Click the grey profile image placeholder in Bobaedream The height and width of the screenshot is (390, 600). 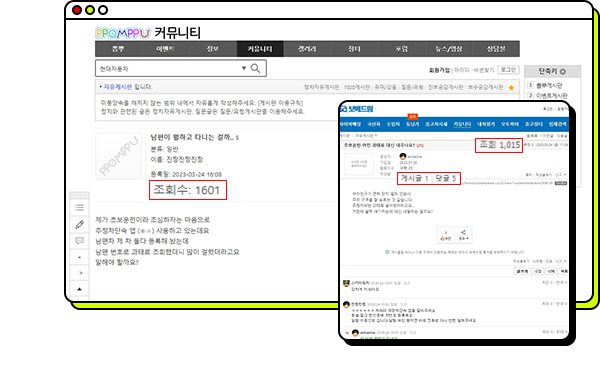pos(359,164)
